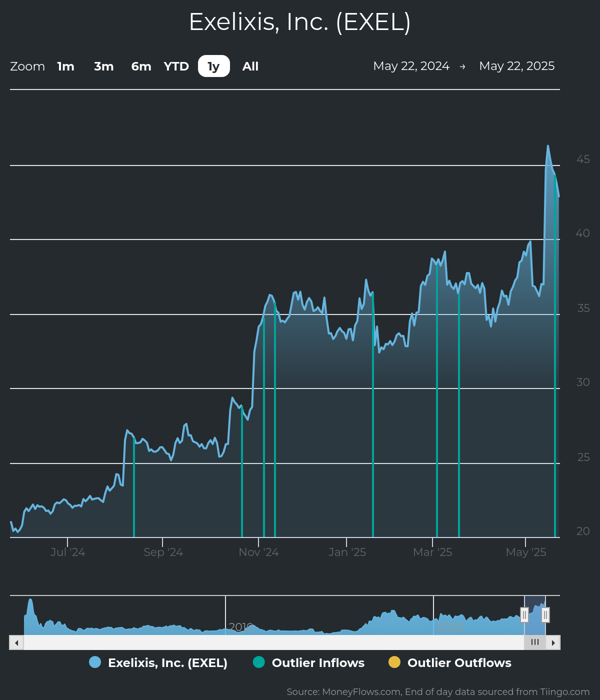The width and height of the screenshot is (600, 700).
Task: Select the 6m zoom range
Action: [141, 66]
